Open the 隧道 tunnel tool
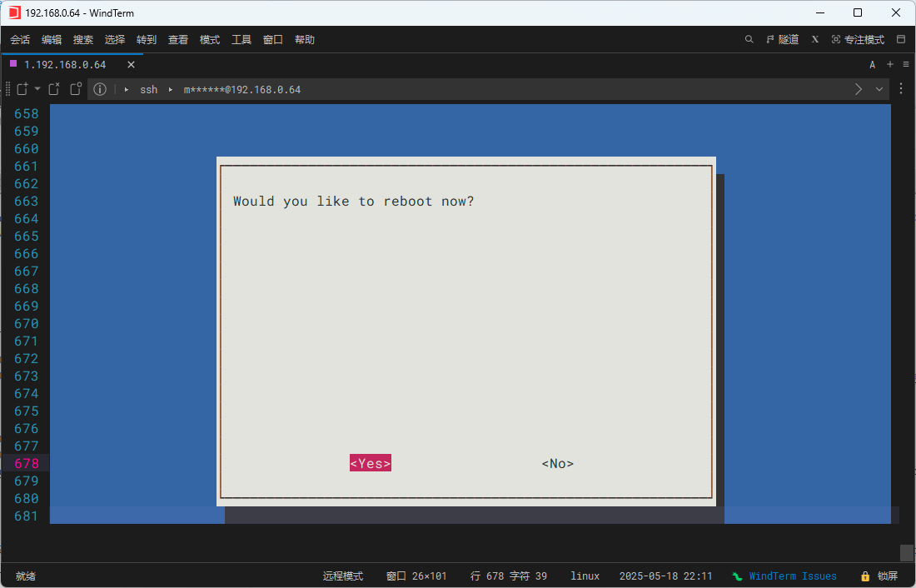The height and width of the screenshot is (588, 916). (x=783, y=39)
